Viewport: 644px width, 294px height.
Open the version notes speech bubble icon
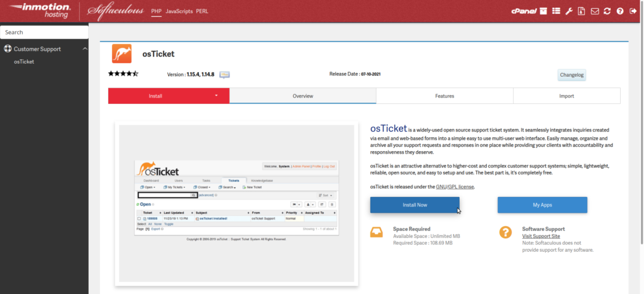pyautogui.click(x=225, y=74)
